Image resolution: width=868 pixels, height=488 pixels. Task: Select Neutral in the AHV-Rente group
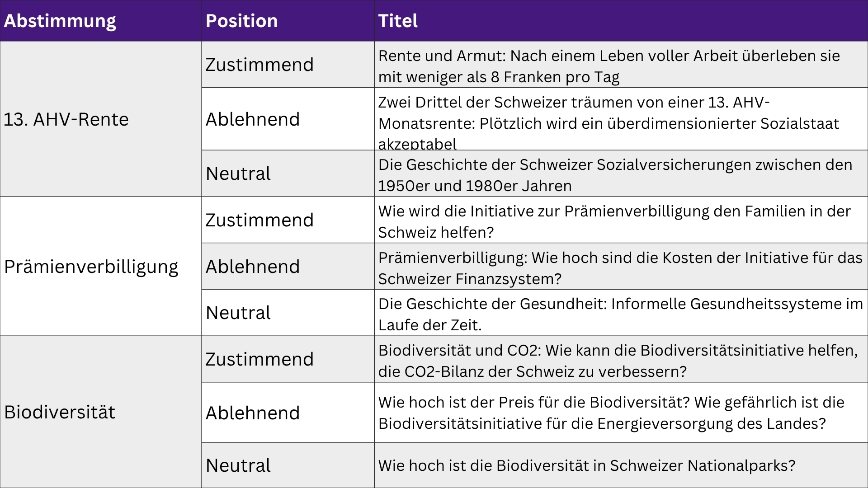(238, 174)
